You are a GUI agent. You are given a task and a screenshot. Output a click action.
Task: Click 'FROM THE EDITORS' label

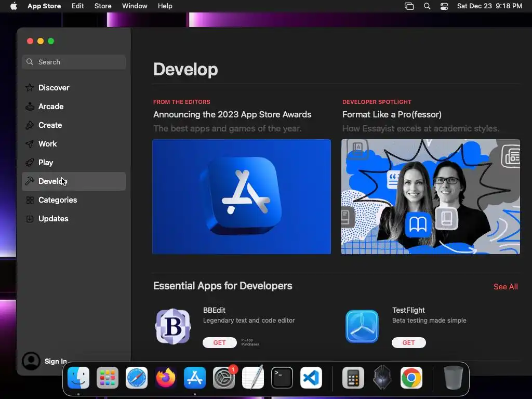[x=181, y=102]
